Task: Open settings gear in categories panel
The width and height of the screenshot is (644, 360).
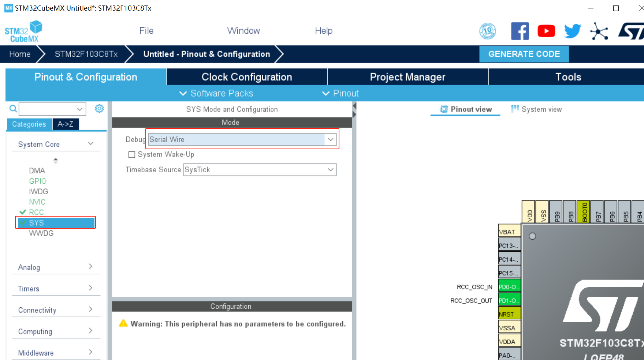Action: [x=99, y=109]
